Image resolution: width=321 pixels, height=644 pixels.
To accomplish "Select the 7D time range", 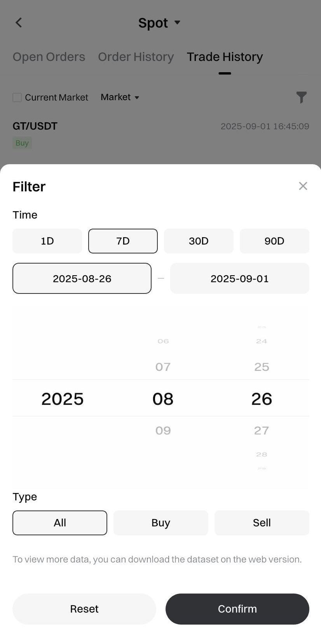I will [x=123, y=241].
